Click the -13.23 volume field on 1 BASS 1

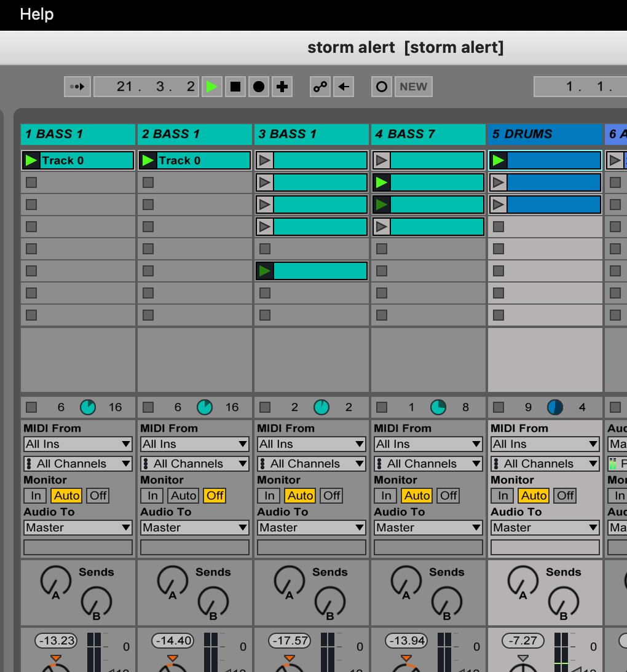click(56, 641)
